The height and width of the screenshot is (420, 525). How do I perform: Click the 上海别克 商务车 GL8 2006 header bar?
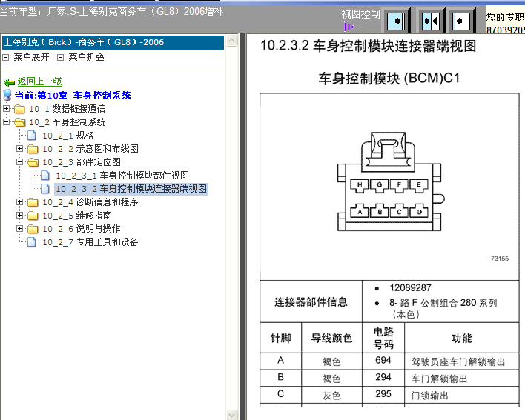click(113, 42)
